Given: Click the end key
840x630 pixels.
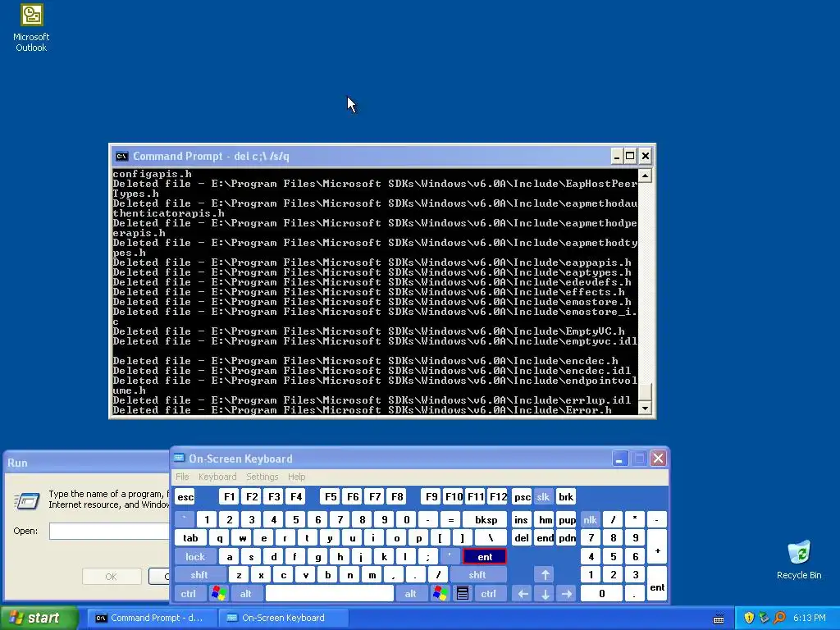Looking at the screenshot, I should [x=545, y=538].
